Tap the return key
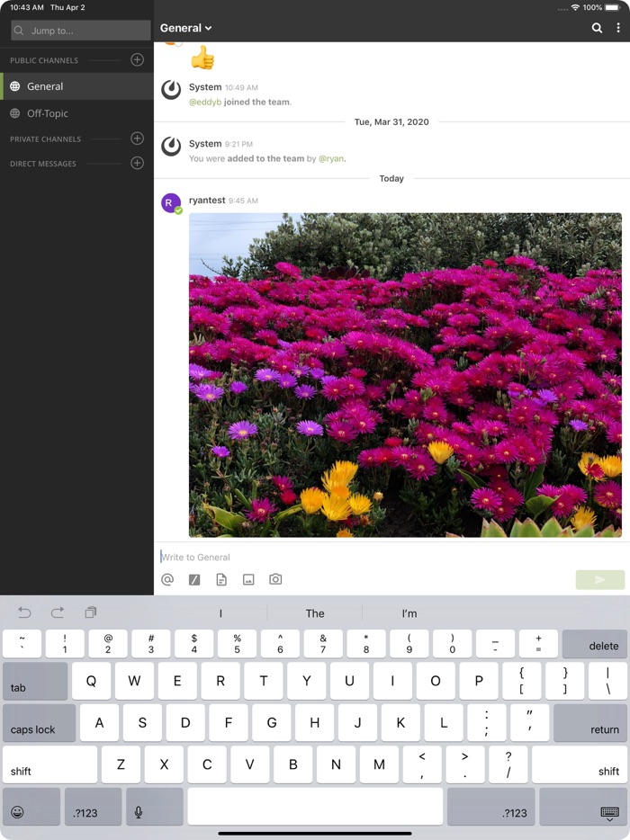This screenshot has height=840, width=630. point(590,723)
